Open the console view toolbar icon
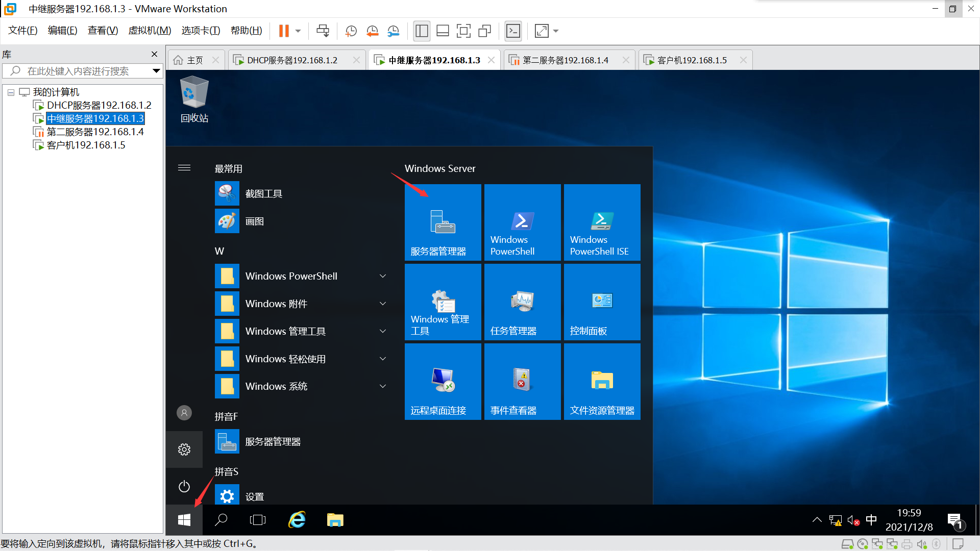980x551 pixels. tap(513, 31)
